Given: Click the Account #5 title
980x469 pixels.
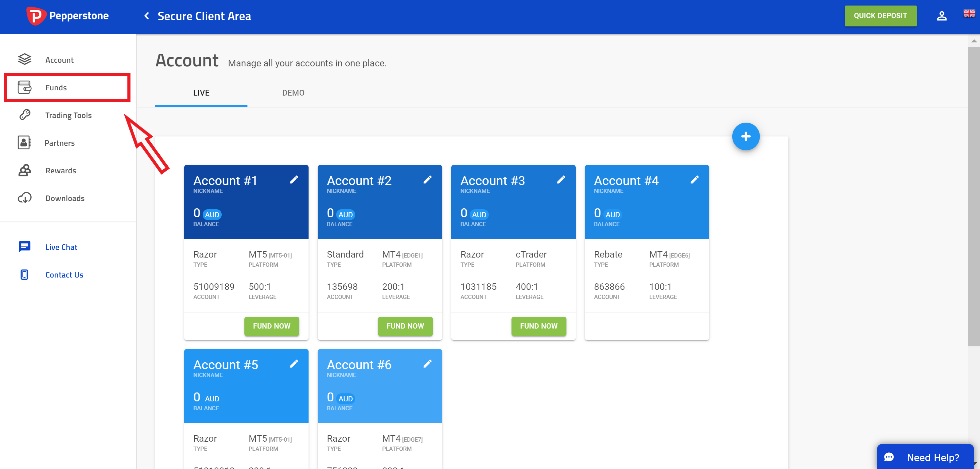Looking at the screenshot, I should pyautogui.click(x=226, y=365).
